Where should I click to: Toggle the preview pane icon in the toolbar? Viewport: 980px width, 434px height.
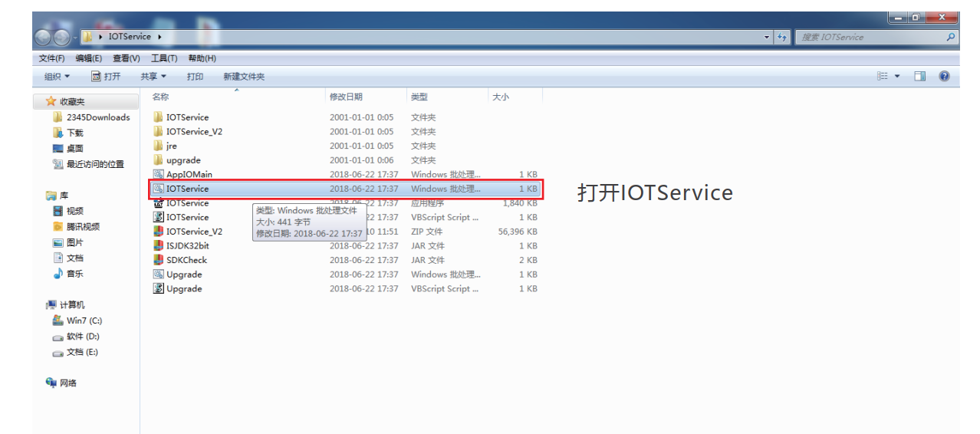pyautogui.click(x=920, y=76)
